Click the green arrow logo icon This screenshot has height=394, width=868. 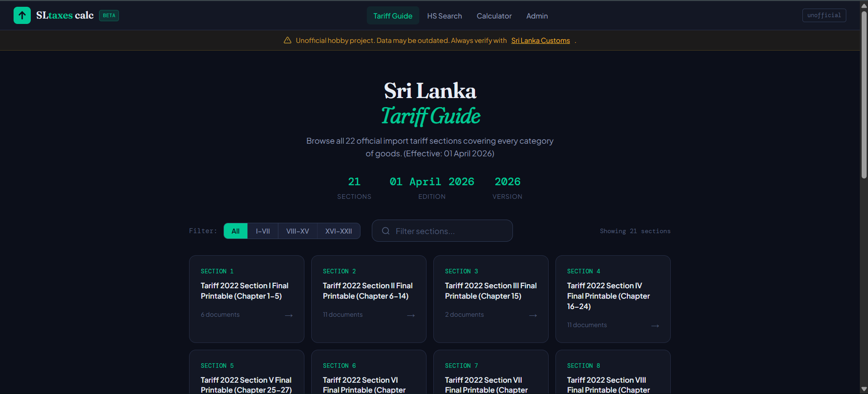(22, 15)
